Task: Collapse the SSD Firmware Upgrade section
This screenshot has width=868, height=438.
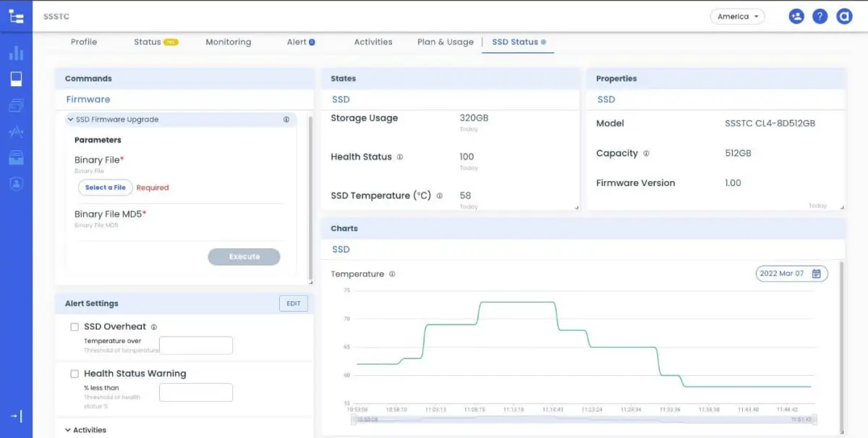Action: [x=70, y=119]
